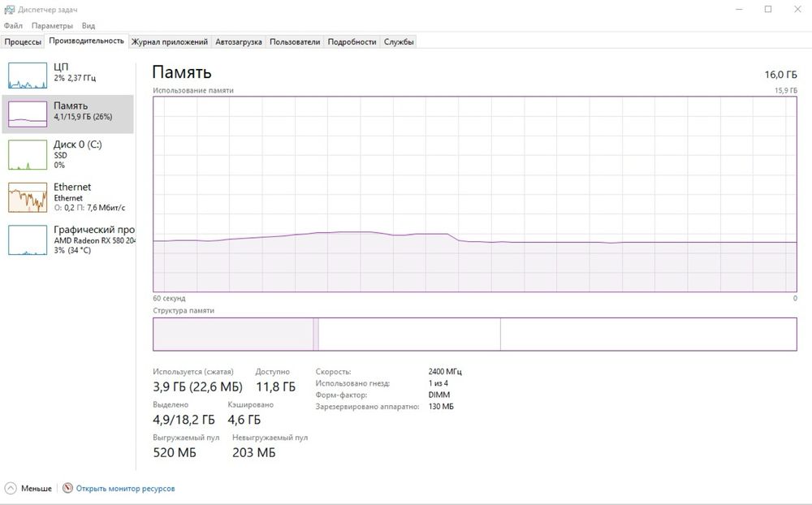Image resolution: width=812 pixels, height=505 pixels.
Task: Click the Зарезервировано аппаратно: label
Action: tap(367, 407)
